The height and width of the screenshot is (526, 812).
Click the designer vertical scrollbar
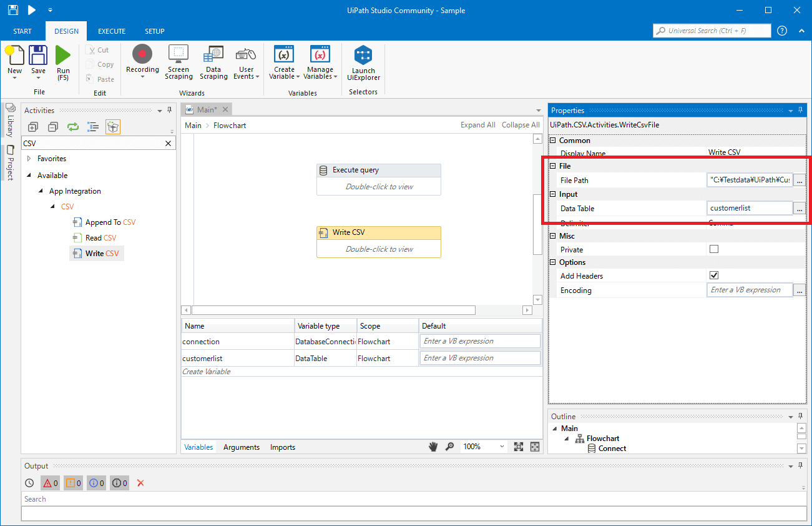click(x=537, y=225)
